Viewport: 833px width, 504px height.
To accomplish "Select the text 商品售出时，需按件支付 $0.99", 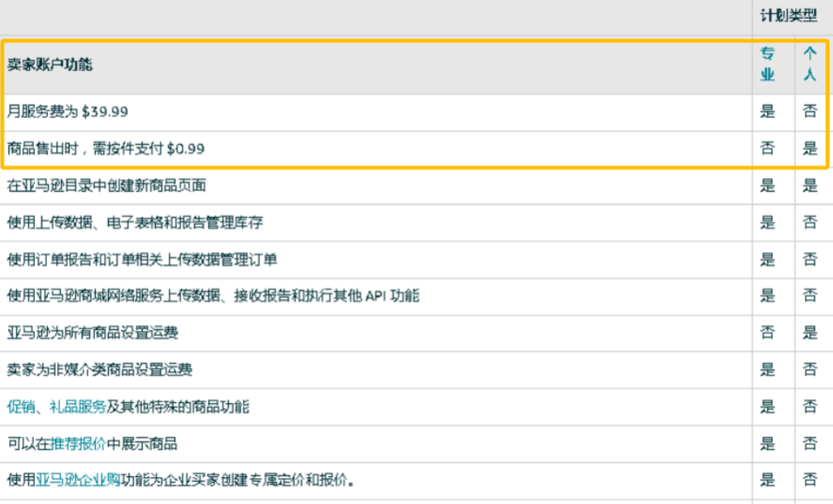I will coord(106,149).
